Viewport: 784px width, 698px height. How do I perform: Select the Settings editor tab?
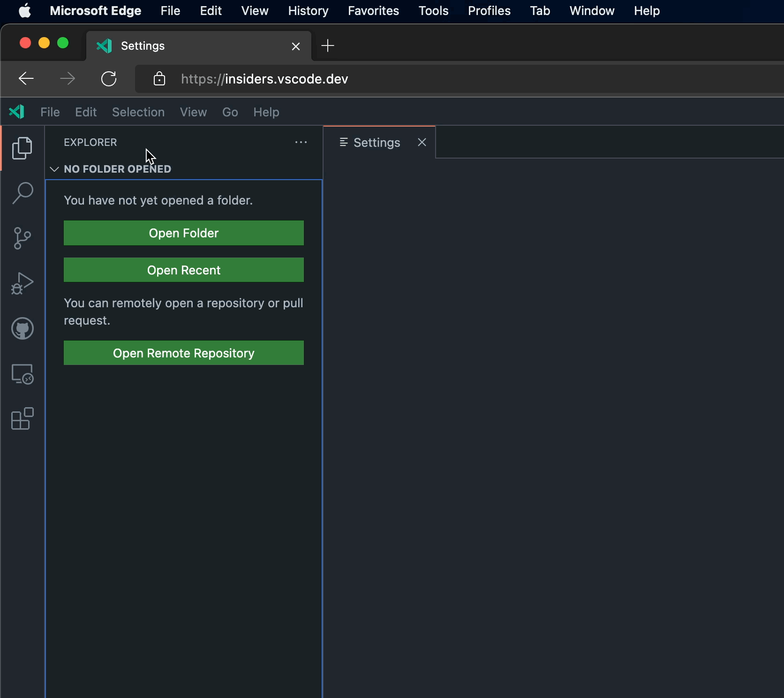[x=379, y=142]
